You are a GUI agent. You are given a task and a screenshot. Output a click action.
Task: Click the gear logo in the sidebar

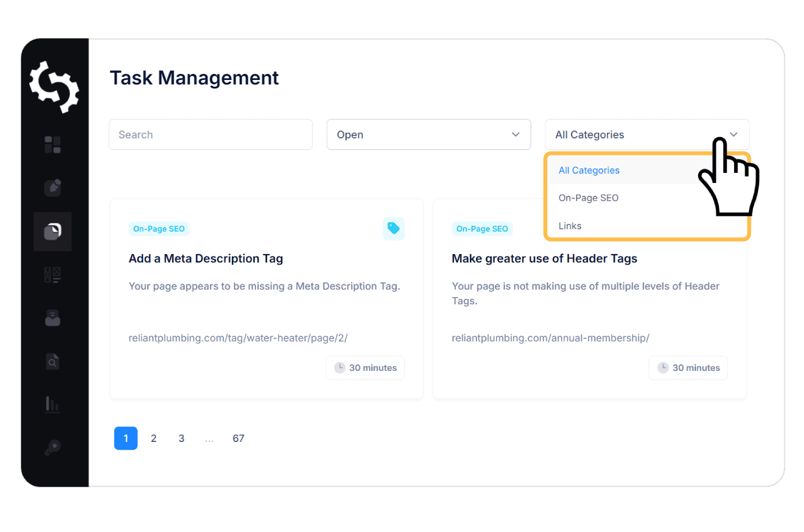click(x=54, y=87)
